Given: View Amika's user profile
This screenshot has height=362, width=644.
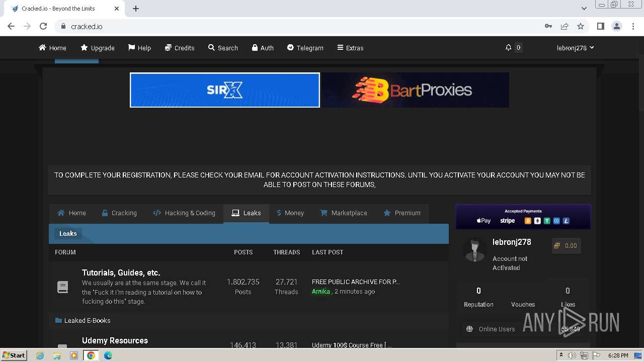Looking at the screenshot, I should point(321,292).
